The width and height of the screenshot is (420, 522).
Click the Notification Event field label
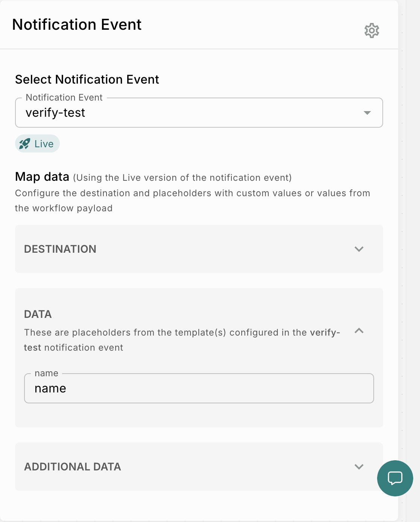coord(64,98)
